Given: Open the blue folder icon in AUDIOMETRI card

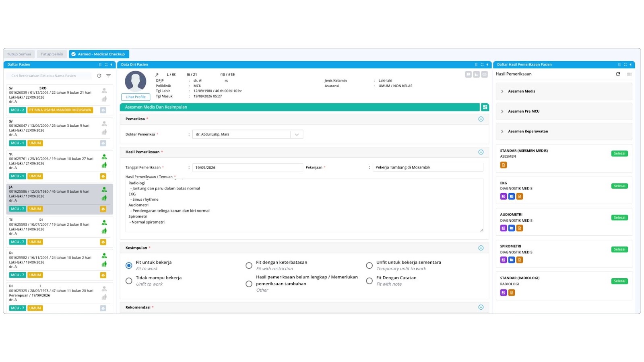Looking at the screenshot, I should coord(512,228).
